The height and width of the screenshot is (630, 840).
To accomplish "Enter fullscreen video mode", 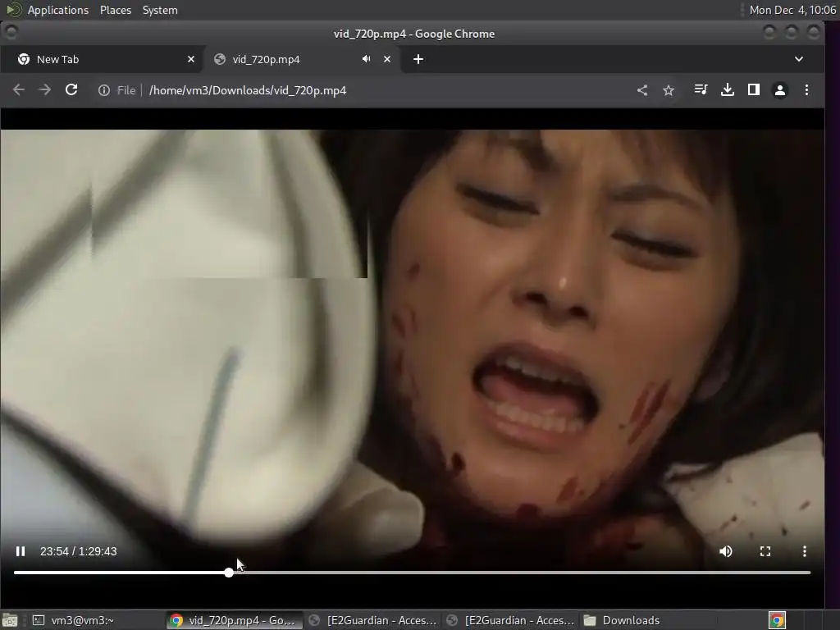I will click(765, 551).
